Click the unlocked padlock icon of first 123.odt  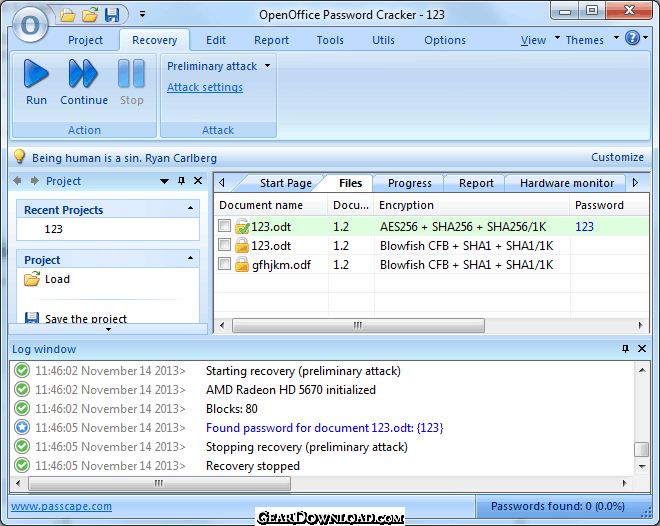[242, 226]
